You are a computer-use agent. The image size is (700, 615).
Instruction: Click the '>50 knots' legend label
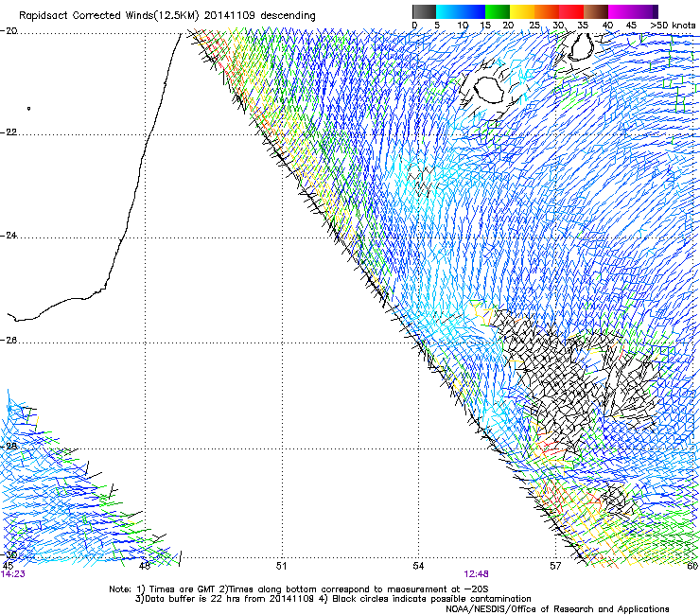tap(673, 25)
